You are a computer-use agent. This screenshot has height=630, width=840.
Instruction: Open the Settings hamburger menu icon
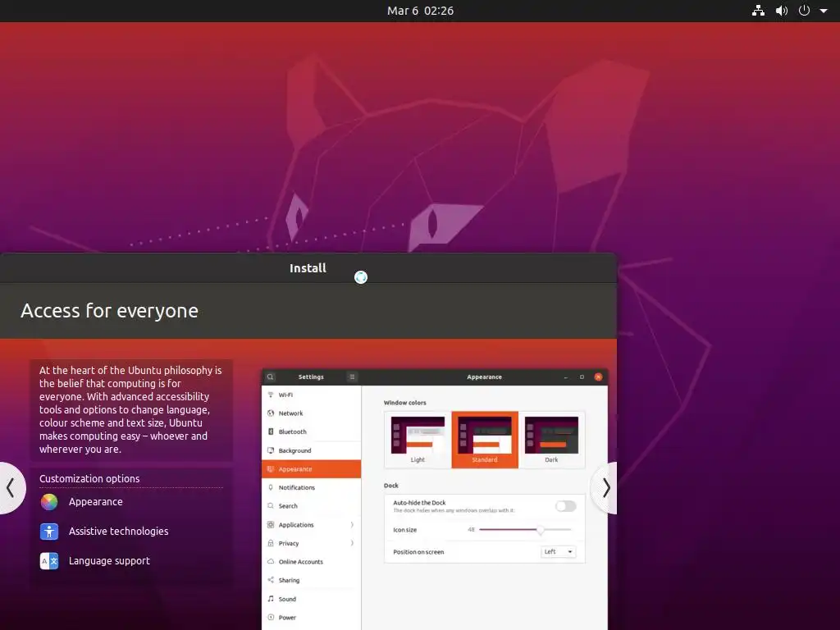click(352, 377)
